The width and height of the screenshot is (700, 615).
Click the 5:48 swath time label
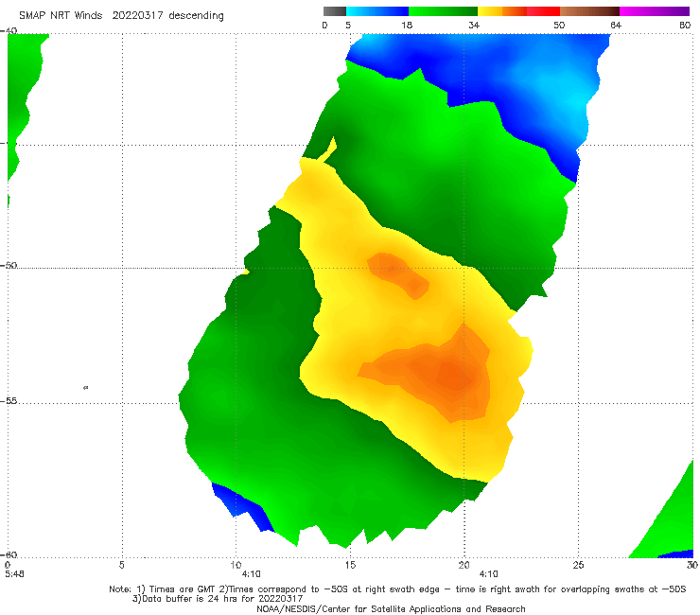(x=14, y=574)
